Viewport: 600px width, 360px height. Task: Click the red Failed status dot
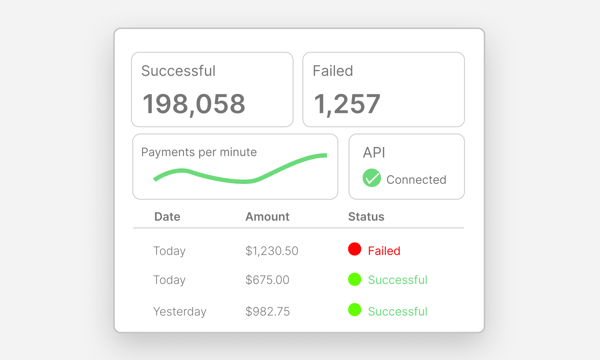pyautogui.click(x=355, y=249)
